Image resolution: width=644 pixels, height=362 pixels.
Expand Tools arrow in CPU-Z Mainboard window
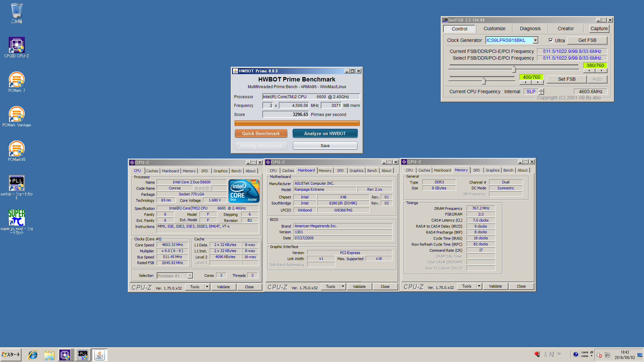pos(343,287)
